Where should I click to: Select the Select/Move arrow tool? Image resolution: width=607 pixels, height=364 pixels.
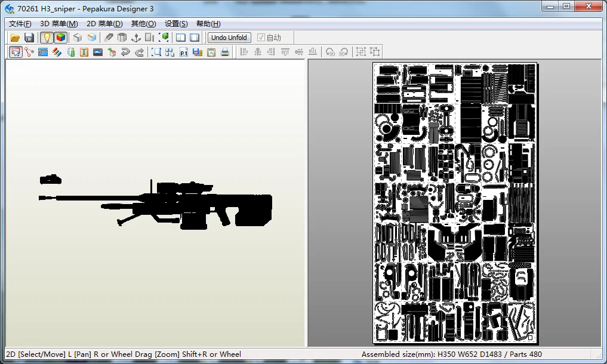pyautogui.click(x=16, y=52)
